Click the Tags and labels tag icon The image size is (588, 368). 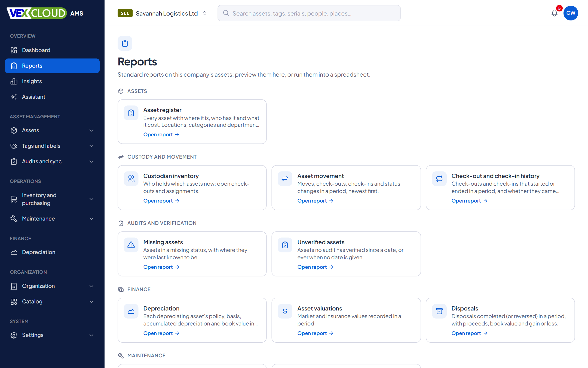click(14, 146)
